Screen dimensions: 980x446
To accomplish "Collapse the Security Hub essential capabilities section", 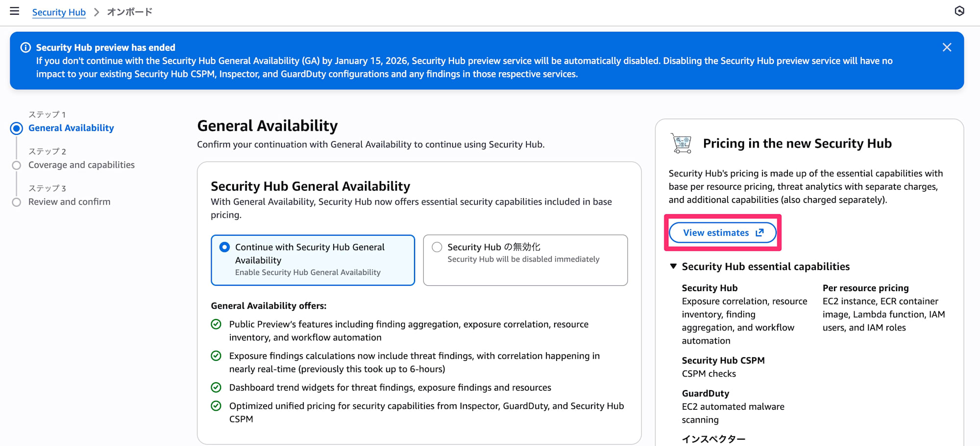I will [x=673, y=266].
